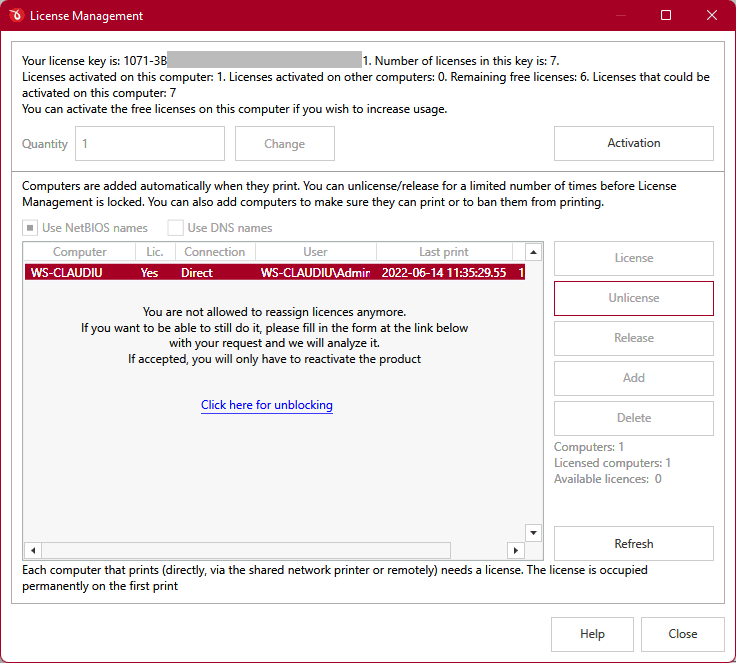Click the Delete computer button
The width and height of the screenshot is (736, 663).
point(634,418)
